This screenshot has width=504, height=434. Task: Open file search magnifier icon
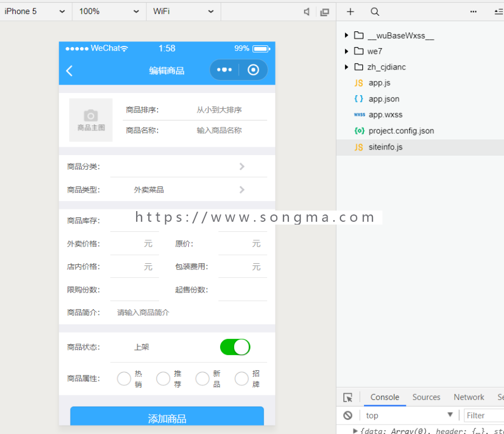[375, 12]
